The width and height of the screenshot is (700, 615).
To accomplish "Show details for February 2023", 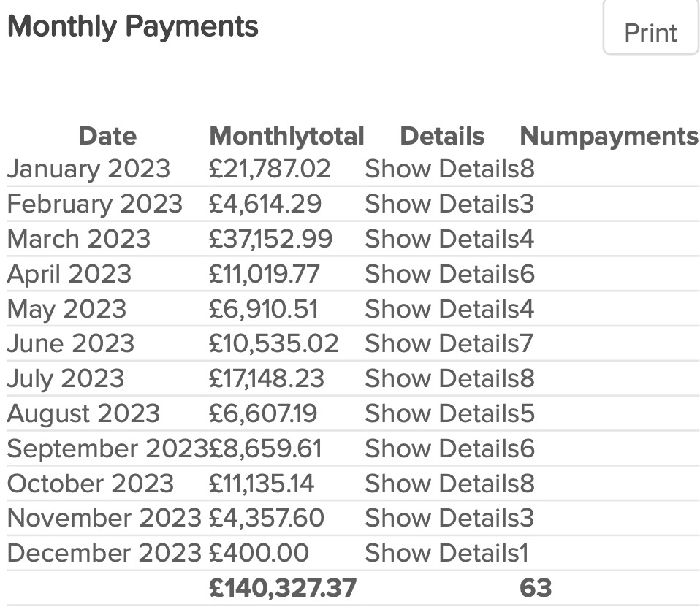I will point(441,204).
